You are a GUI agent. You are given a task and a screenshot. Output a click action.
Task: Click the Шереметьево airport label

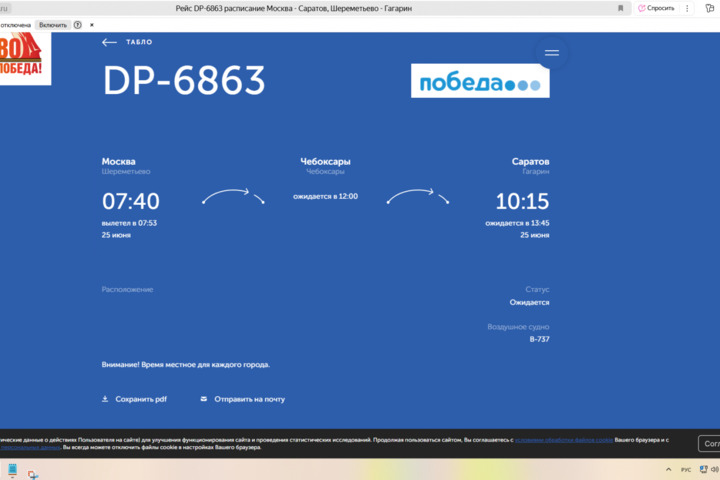(x=126, y=172)
